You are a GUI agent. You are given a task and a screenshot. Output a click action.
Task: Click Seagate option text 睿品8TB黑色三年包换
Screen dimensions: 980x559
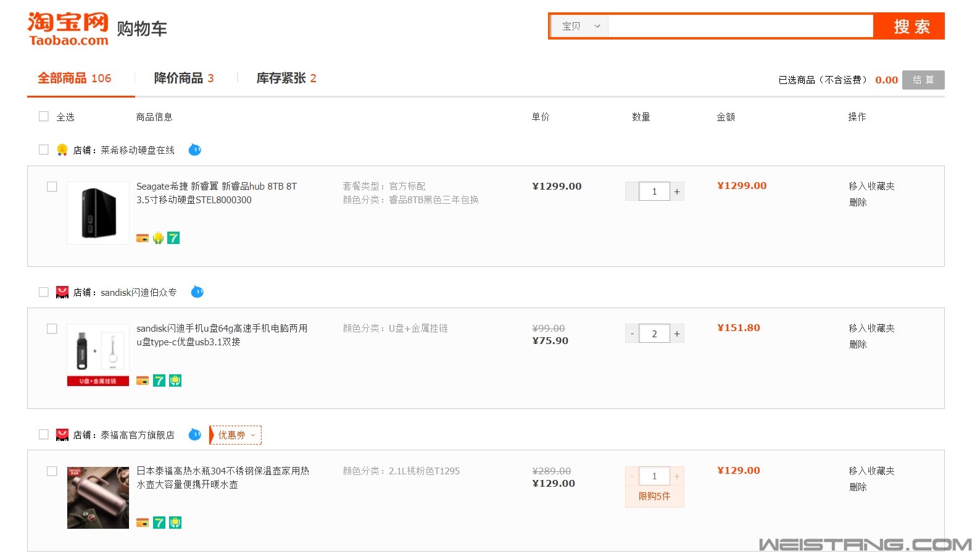pos(434,200)
